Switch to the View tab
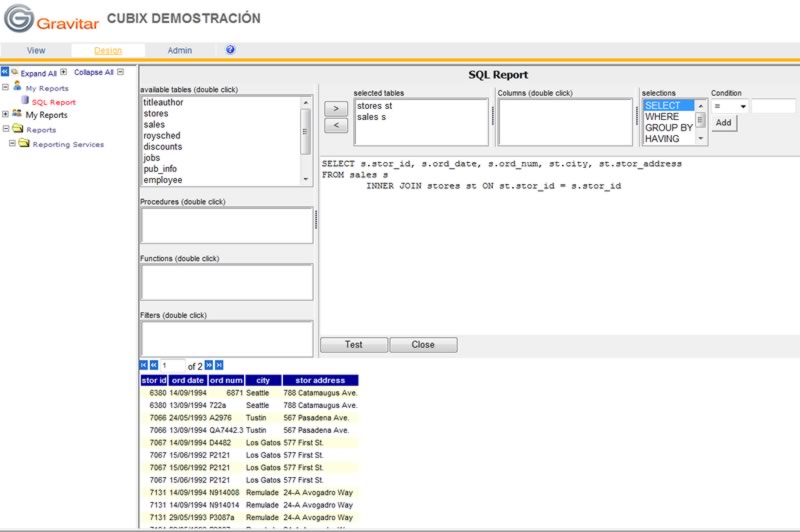Screen dimensions: 800x532 36,50
